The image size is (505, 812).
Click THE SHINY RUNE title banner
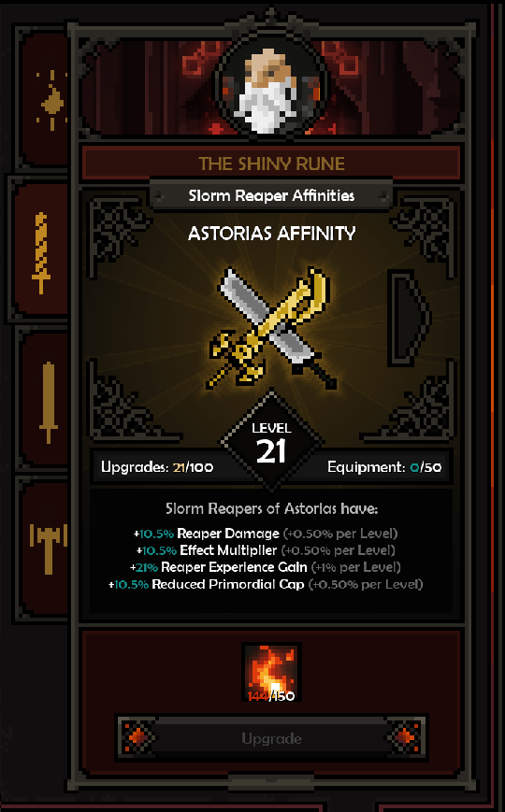(271, 164)
